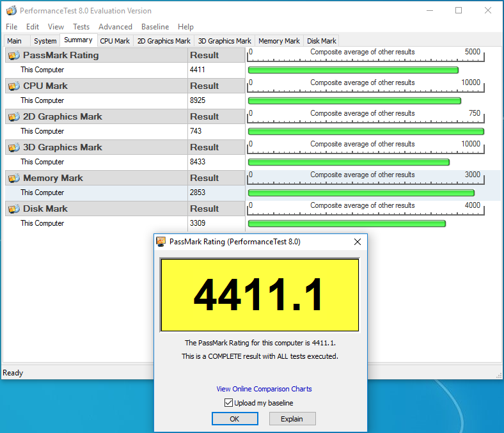Viewport: 504px width, 433px height.
Task: Select the CPU Mark result value 8925
Action: [198, 100]
